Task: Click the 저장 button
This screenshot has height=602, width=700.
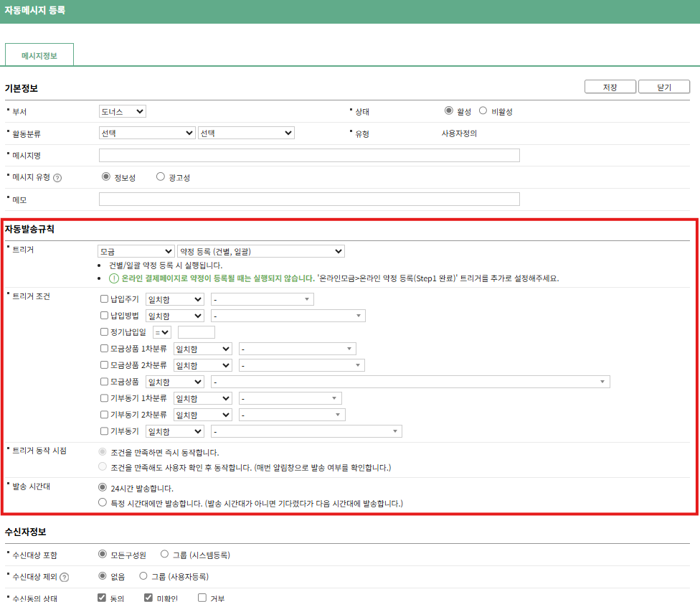Action: [610, 87]
